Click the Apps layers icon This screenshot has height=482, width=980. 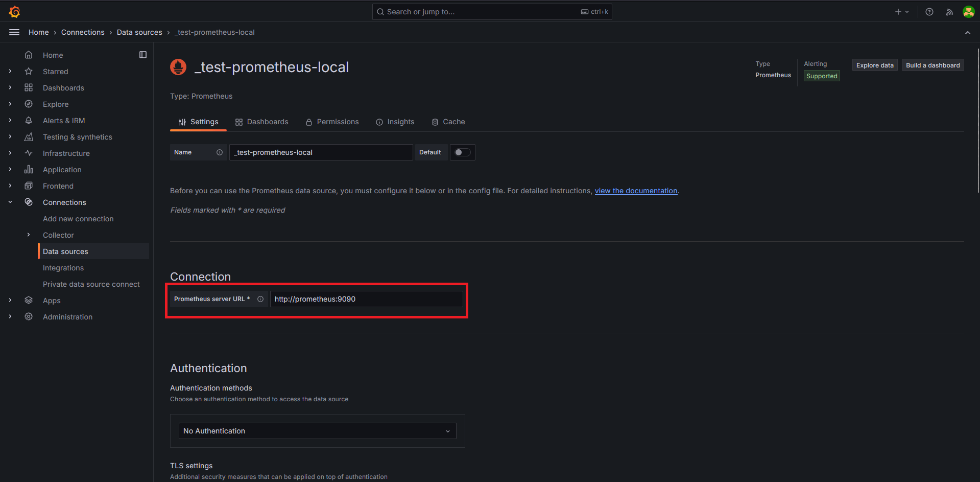tap(29, 301)
